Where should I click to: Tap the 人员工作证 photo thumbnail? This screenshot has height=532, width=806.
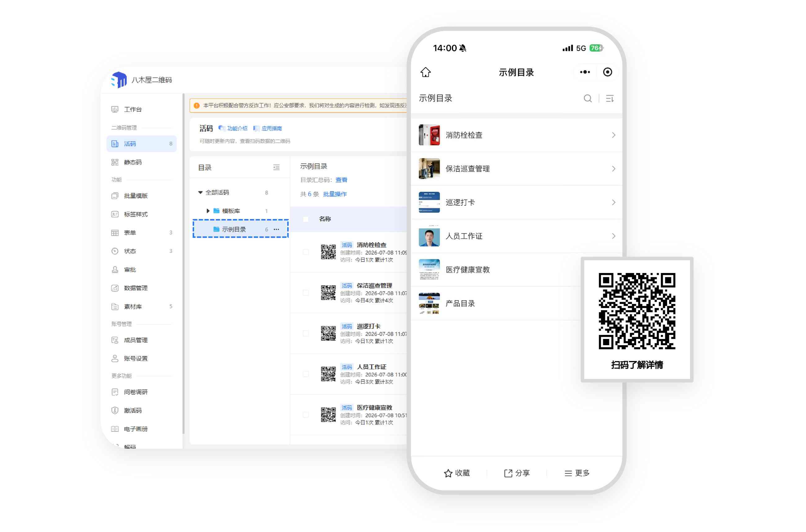click(429, 236)
